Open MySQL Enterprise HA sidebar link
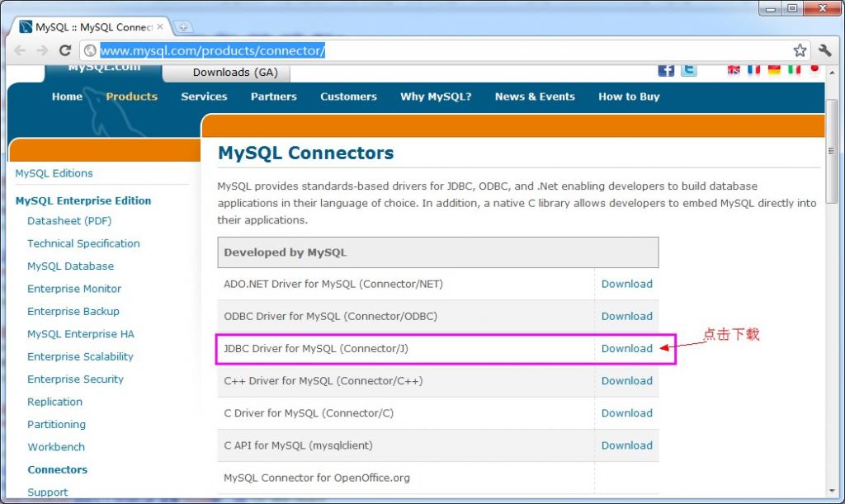Screen dimensions: 845x504 point(81,334)
